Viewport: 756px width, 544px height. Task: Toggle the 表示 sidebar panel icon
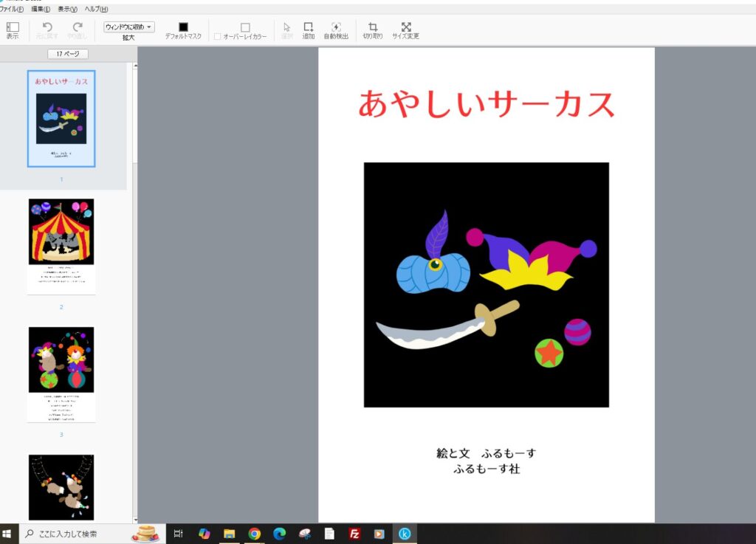point(13,27)
